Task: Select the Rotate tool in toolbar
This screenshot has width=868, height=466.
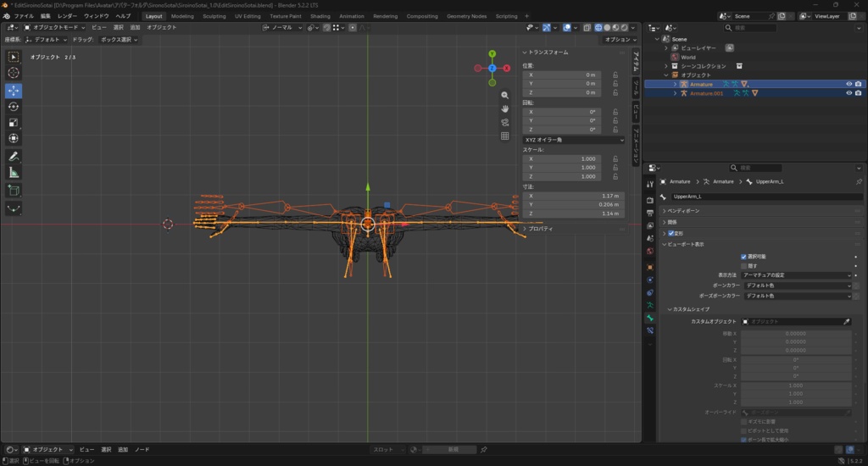Action: click(14, 106)
